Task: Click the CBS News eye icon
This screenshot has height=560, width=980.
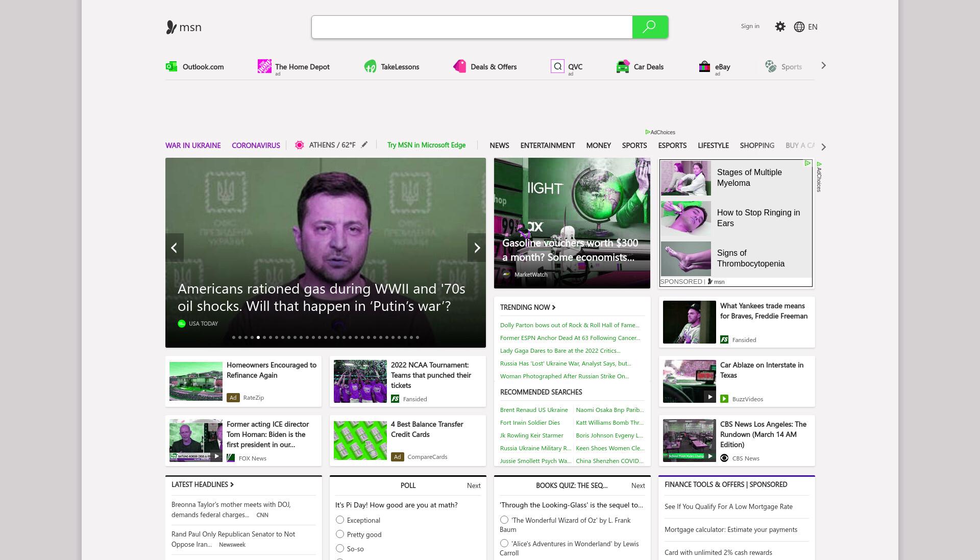Action: [x=724, y=458]
